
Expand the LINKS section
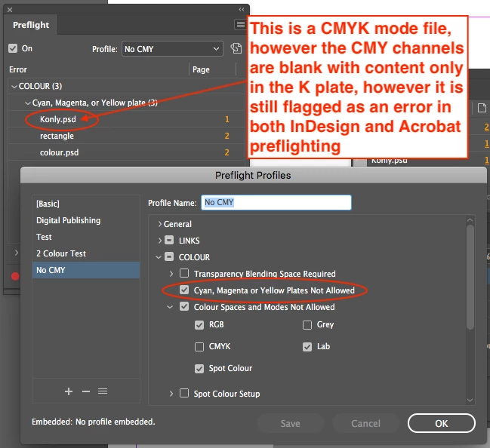click(160, 241)
